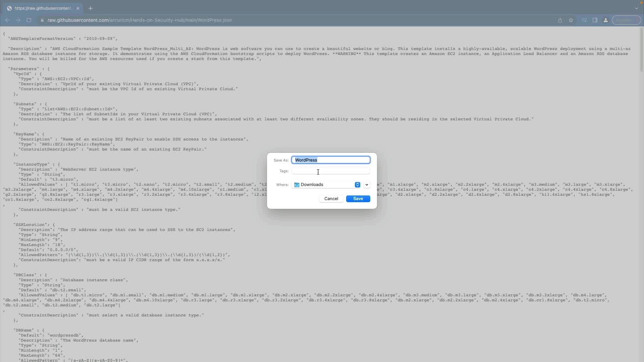Viewport: 644px width, 362px height.
Task: Click the browser back arrow
Action: [x=7, y=20]
